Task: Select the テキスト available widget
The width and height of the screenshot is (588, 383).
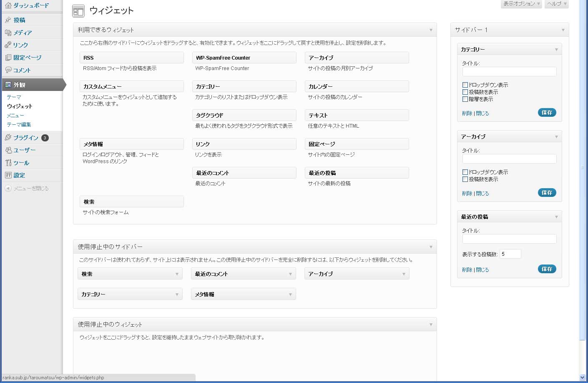Action: pyautogui.click(x=357, y=115)
